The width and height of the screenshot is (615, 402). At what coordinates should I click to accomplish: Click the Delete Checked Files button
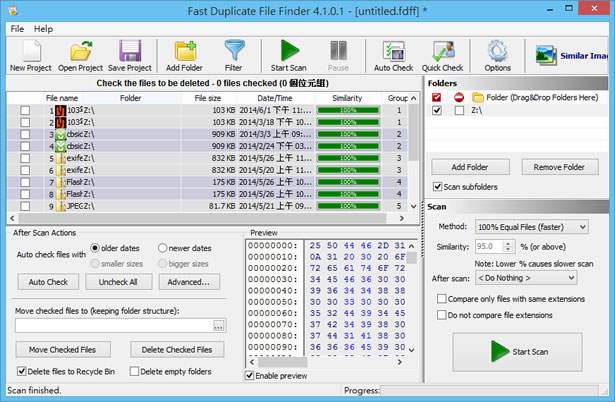click(x=176, y=350)
